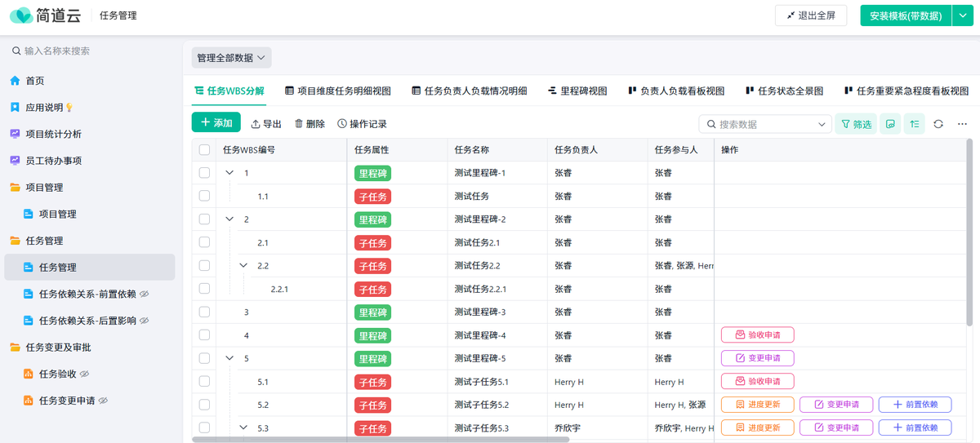The image size is (980, 443).
Task: Open 首页 from the sidebar
Action: click(34, 81)
